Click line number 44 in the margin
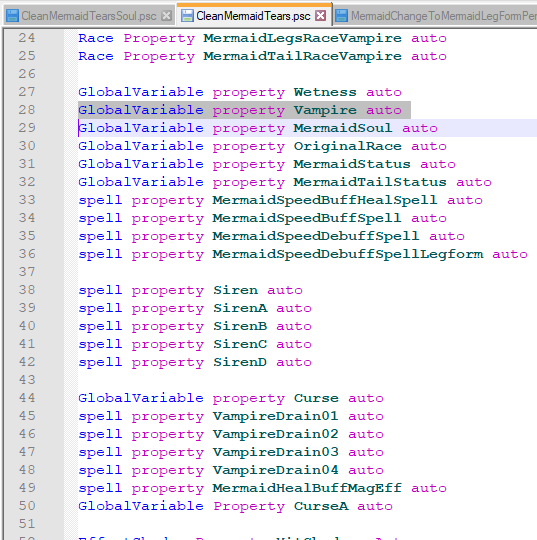The image size is (537, 540). 27,398
